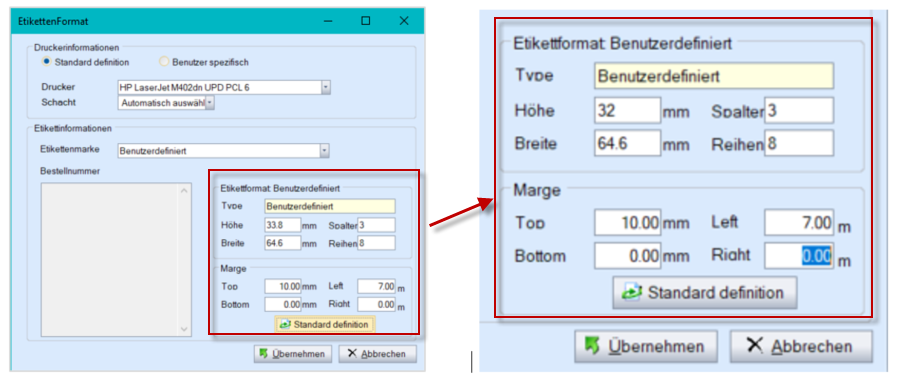Screen dimensions: 897x379
Task: Click the Druckerinformationen group label
Action: tap(77, 47)
